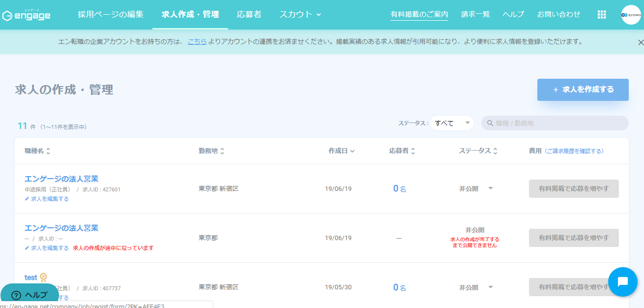Click the 11 件 result count
The width and height of the screenshot is (644, 308).
(27, 126)
